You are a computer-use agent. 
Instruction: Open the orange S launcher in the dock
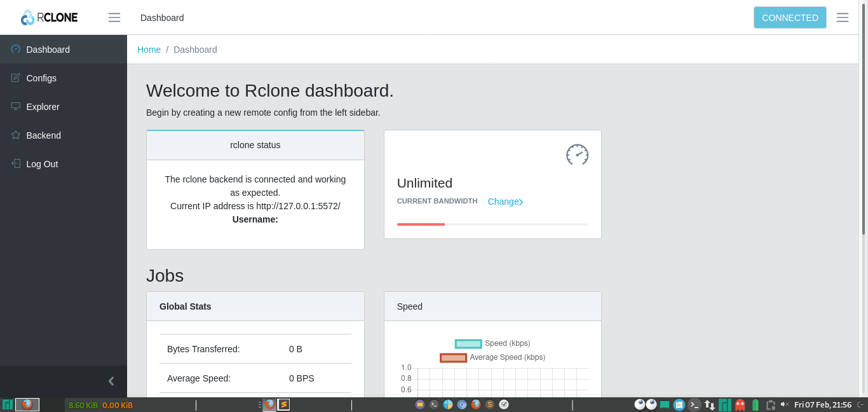click(490, 404)
